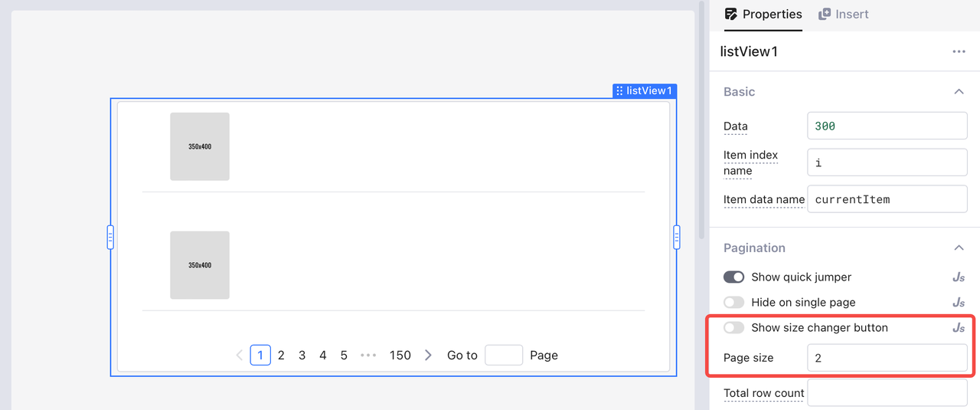
Task: Click the pagination ellipsis to jump pages
Action: pos(368,356)
